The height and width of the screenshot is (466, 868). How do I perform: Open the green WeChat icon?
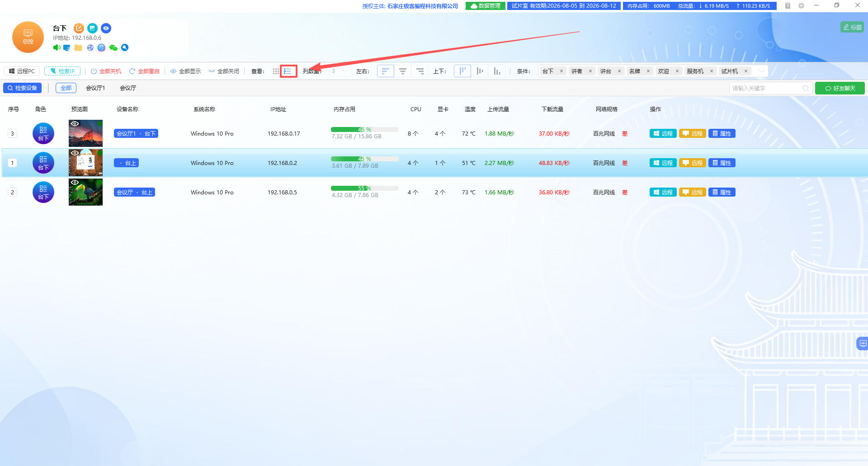point(113,47)
